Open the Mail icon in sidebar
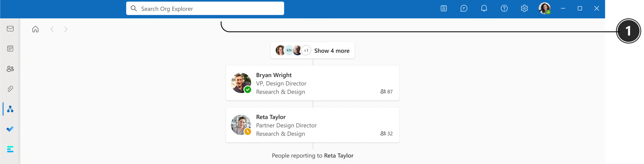The image size is (644, 164). (x=10, y=29)
